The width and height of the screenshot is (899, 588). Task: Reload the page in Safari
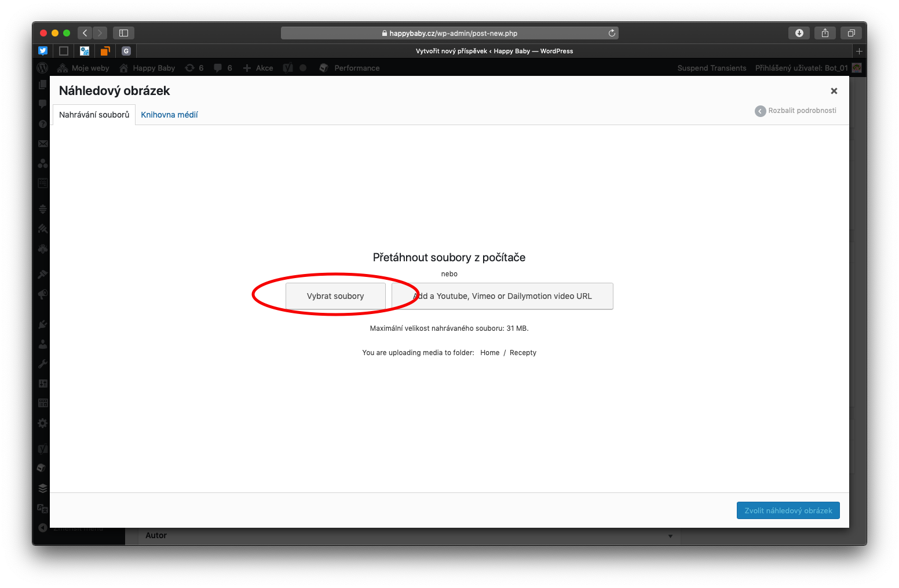[612, 33]
